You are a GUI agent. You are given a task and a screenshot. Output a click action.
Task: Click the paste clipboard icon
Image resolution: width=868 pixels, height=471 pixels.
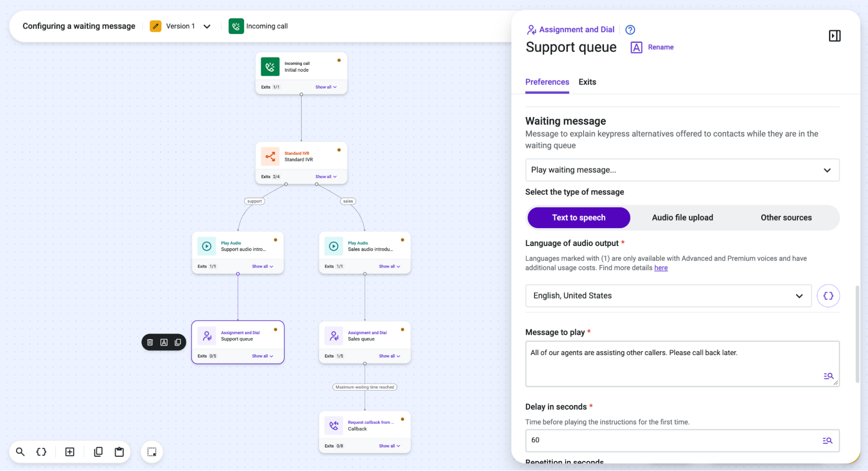coord(119,452)
